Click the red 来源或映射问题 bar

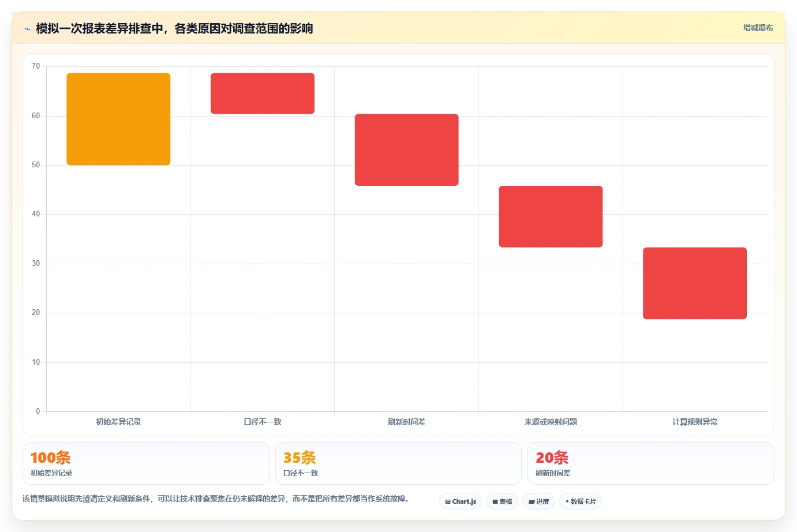pos(551,216)
